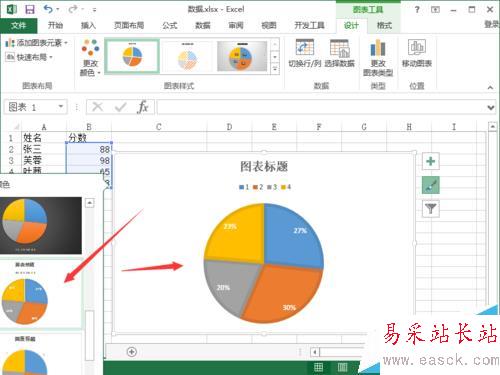Open Excel help question mark
The height and width of the screenshot is (375, 500).
[417, 10]
